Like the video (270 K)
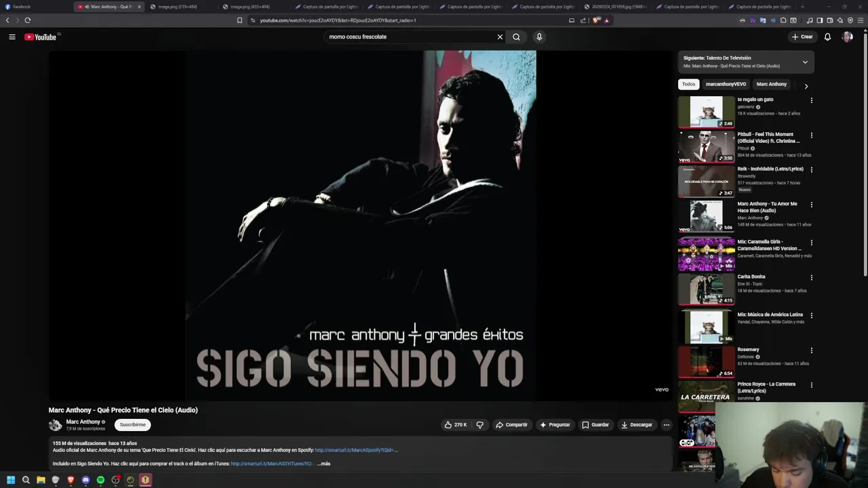 [x=455, y=425]
